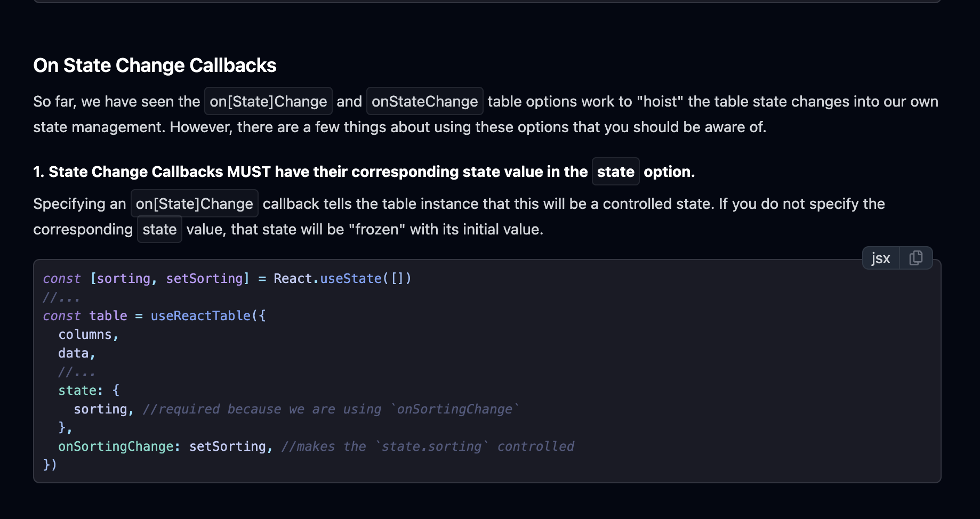The width and height of the screenshot is (980, 519).
Task: Click the 'state: {' line in the code
Action: [89, 391]
